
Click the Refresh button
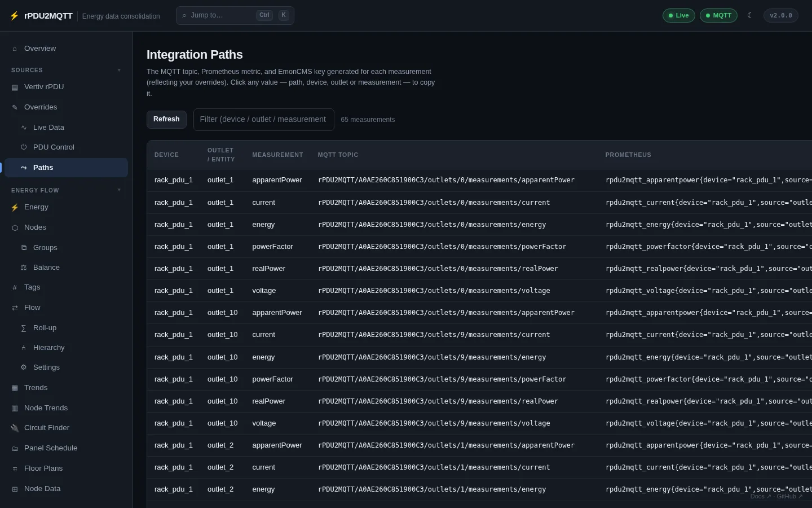[166, 119]
